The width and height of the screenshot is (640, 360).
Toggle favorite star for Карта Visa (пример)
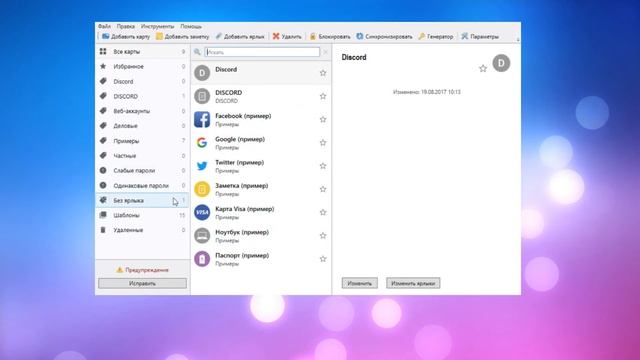[323, 212]
